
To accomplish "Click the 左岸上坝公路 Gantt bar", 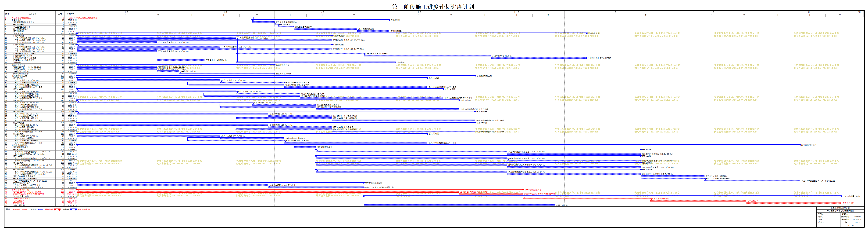I will 459,205.
